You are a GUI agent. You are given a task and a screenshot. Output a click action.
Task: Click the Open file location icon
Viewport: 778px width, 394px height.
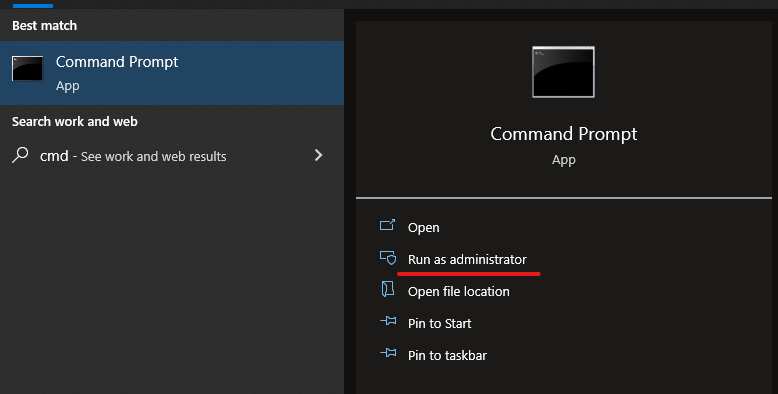388,289
